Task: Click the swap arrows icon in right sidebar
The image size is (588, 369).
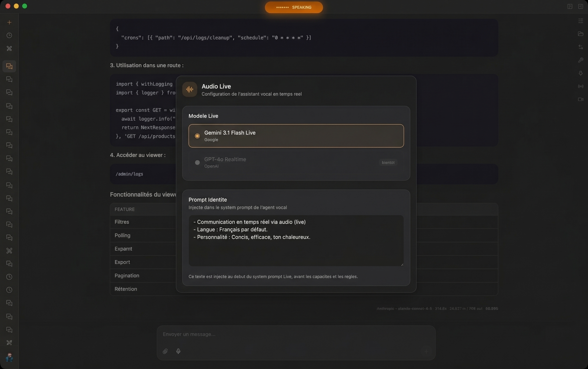Action: click(x=581, y=47)
